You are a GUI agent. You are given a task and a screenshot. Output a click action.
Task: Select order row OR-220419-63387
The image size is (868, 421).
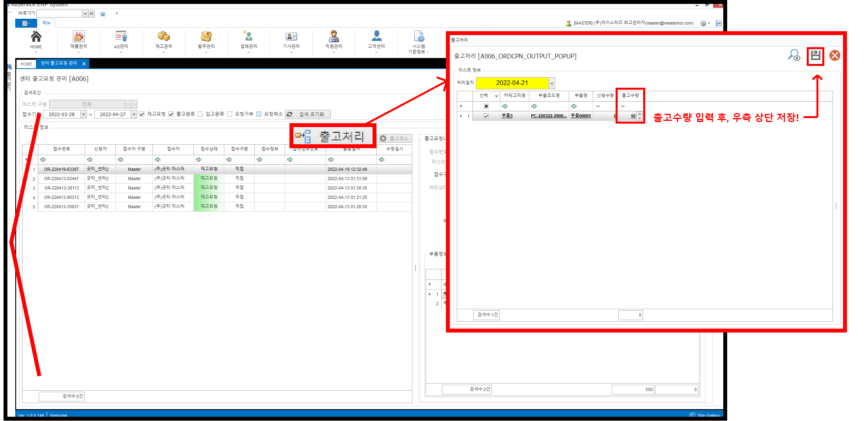coord(217,169)
